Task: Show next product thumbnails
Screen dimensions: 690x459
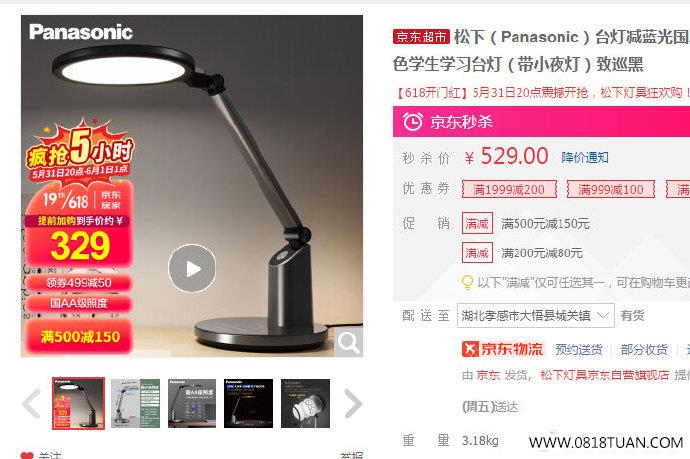Action: click(353, 404)
